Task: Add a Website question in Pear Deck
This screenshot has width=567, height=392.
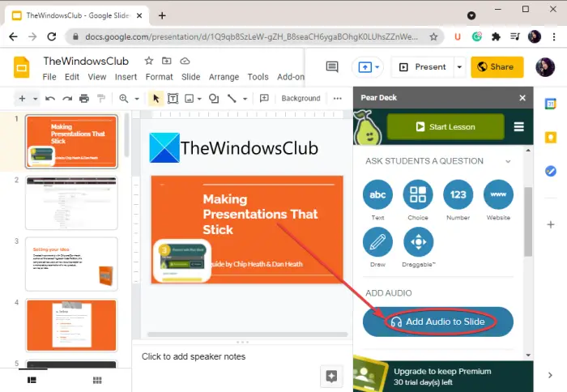Action: (x=498, y=195)
